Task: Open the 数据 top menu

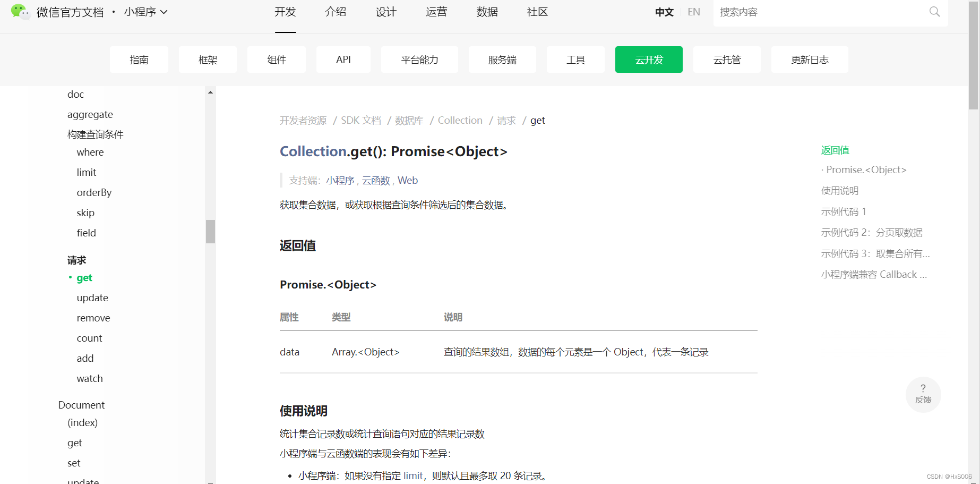Action: click(487, 12)
